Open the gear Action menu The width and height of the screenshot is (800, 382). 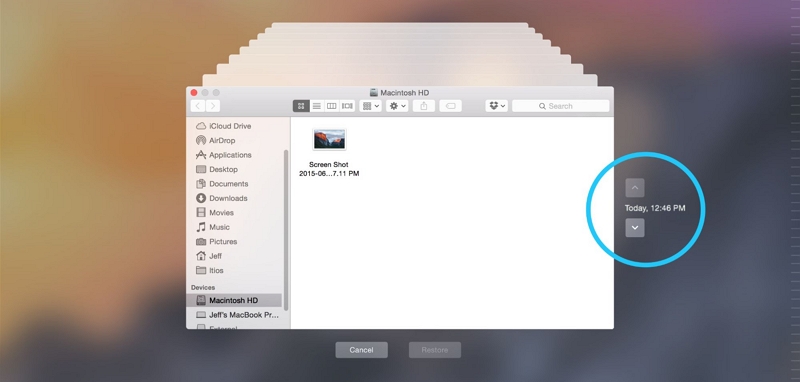coord(397,106)
